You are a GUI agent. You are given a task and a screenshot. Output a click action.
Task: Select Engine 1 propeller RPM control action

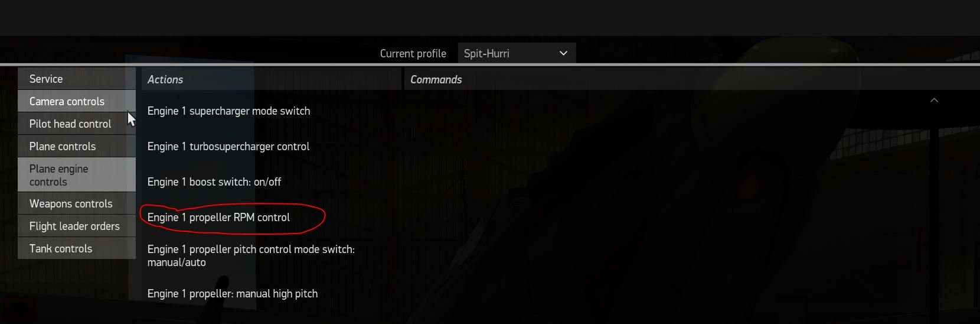[x=218, y=218]
